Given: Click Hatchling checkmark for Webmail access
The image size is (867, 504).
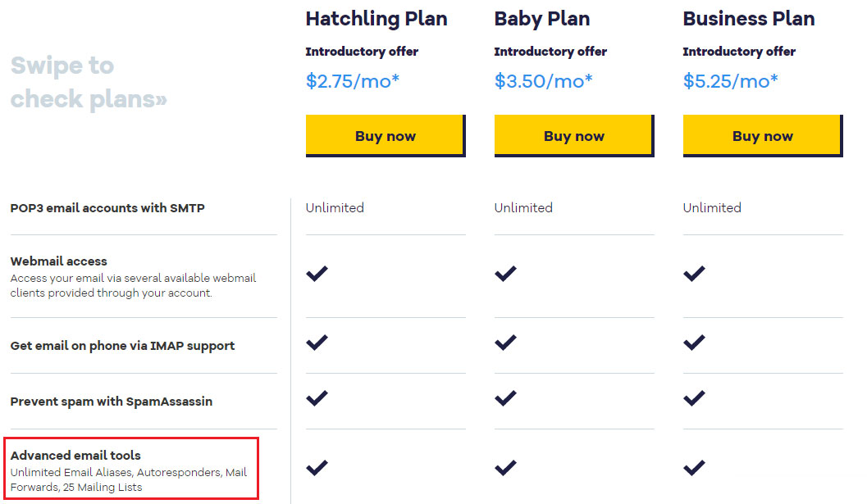Looking at the screenshot, I should pyautogui.click(x=317, y=273).
